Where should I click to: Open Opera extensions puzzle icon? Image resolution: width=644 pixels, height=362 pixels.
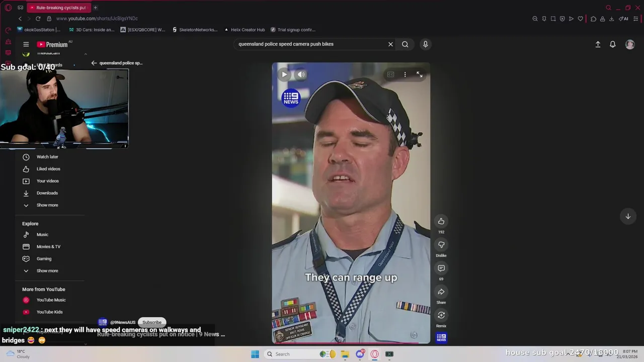pos(593,19)
